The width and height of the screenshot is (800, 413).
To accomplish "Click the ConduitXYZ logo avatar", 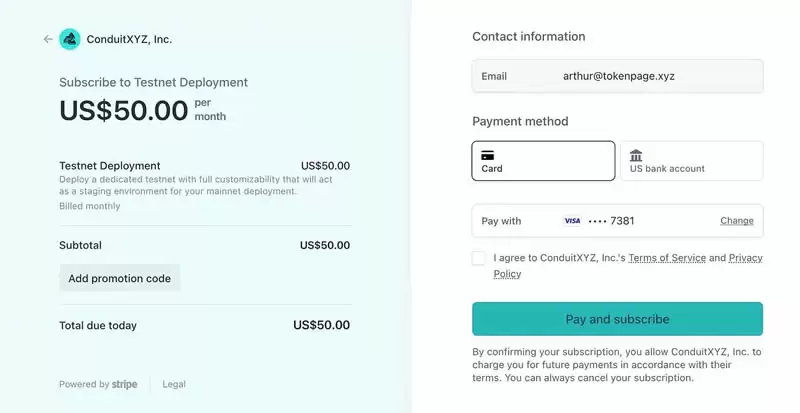I will tap(70, 39).
